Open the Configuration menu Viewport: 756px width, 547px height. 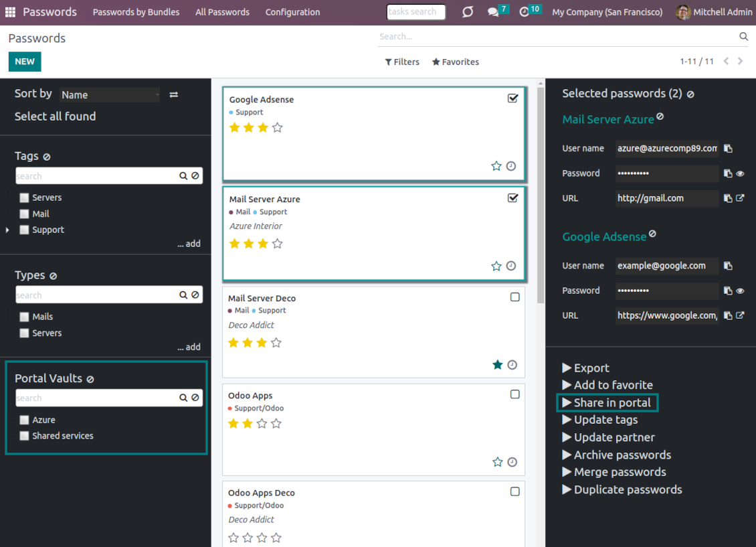tap(292, 12)
